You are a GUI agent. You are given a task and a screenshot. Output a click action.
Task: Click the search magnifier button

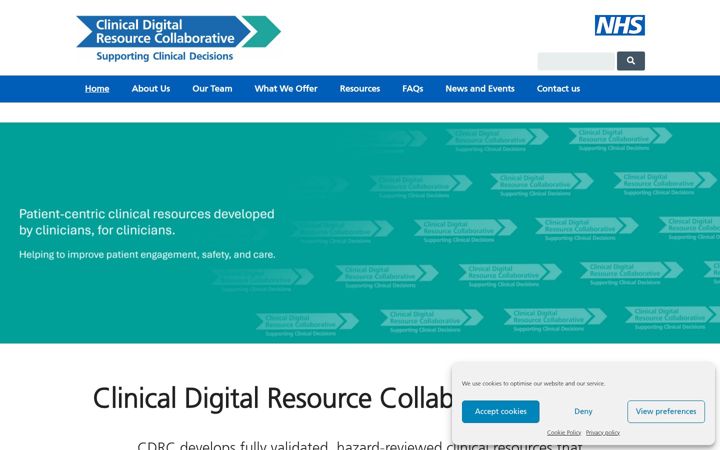(x=630, y=61)
